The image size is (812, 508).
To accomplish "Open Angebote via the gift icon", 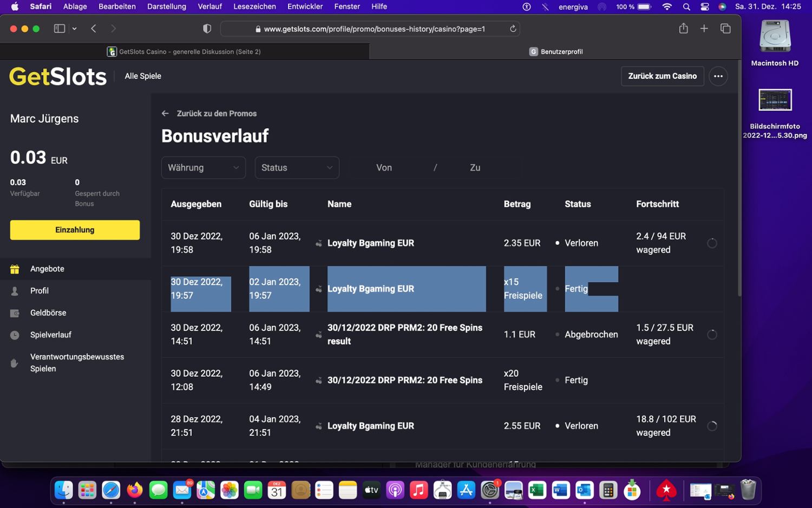I will (15, 269).
